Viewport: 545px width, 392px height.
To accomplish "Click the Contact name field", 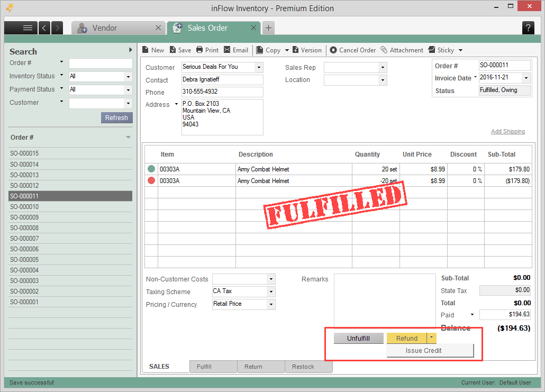I will pyautogui.click(x=222, y=80).
